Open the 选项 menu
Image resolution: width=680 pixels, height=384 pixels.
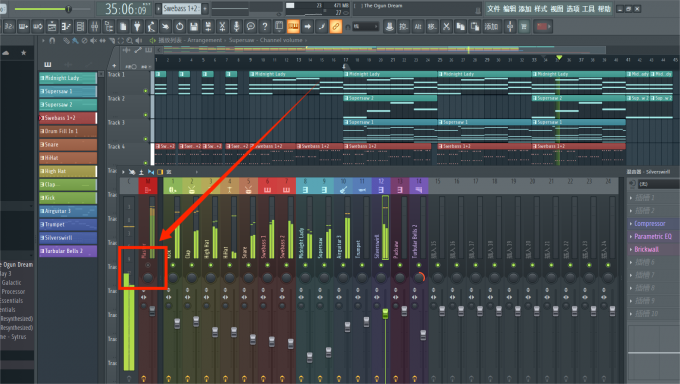[572, 9]
